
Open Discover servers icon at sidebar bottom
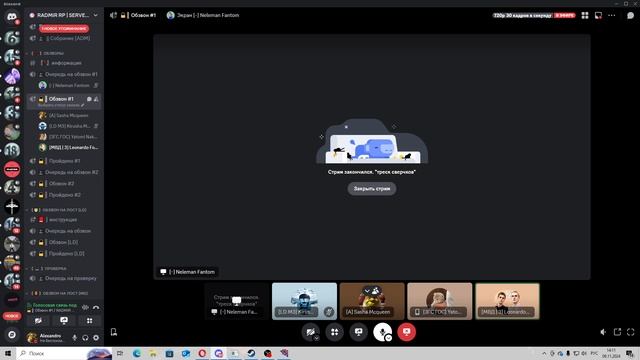point(12,335)
